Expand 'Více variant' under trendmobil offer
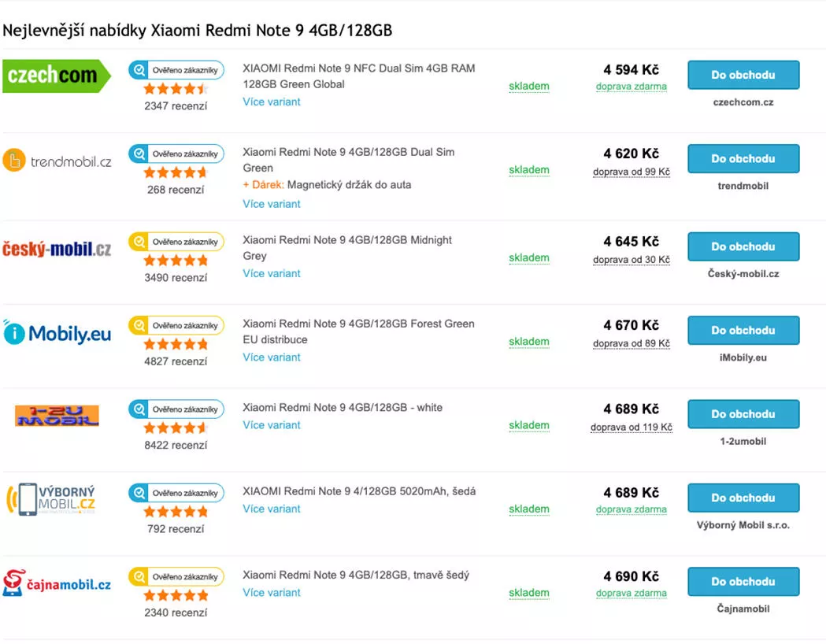Viewport: 826px width, 644px height. (272, 205)
